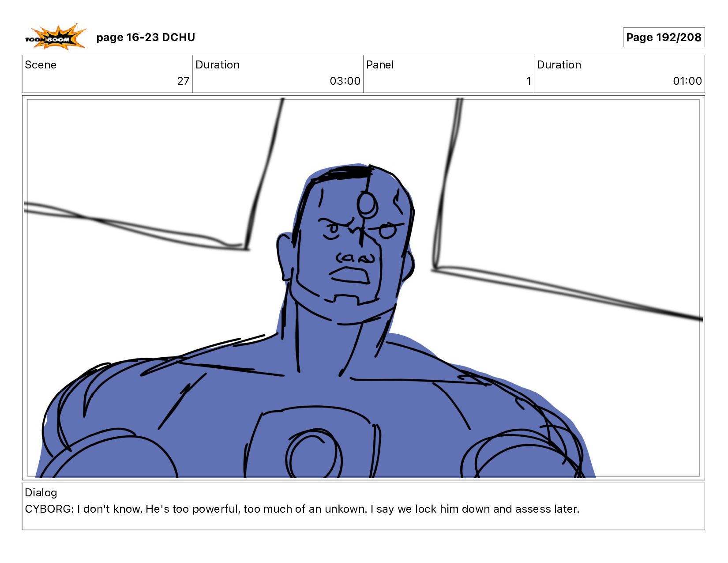Select the panel number value "1"
The width and height of the screenshot is (728, 563).
click(x=528, y=81)
